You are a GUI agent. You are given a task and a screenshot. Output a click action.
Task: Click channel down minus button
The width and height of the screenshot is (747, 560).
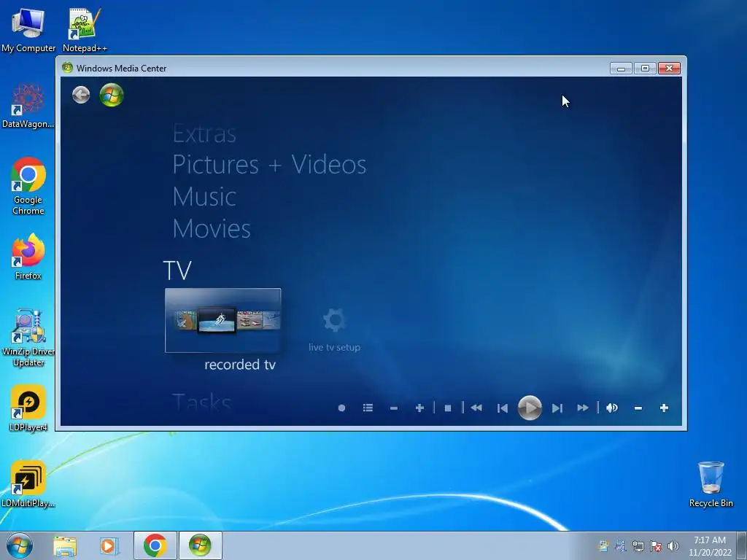pos(393,408)
